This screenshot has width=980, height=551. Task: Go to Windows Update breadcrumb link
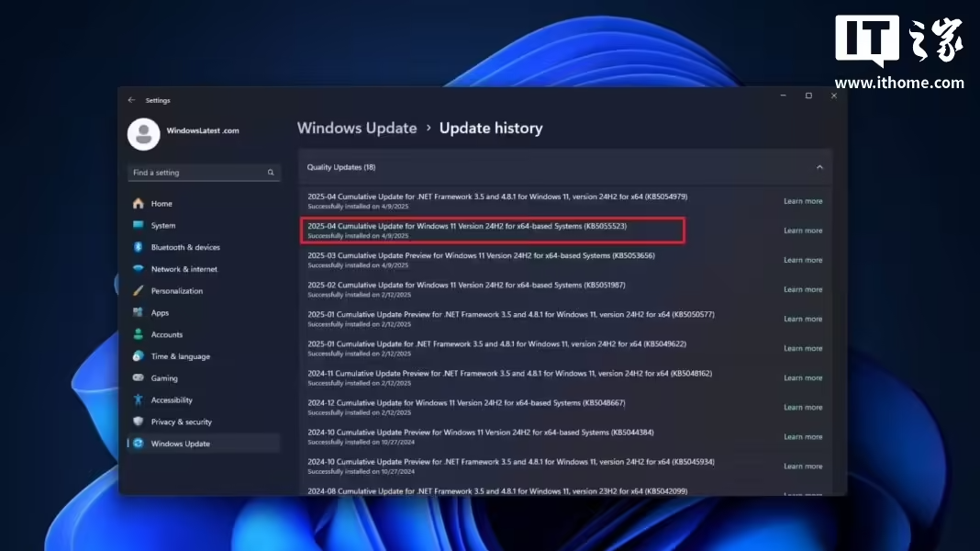(357, 129)
